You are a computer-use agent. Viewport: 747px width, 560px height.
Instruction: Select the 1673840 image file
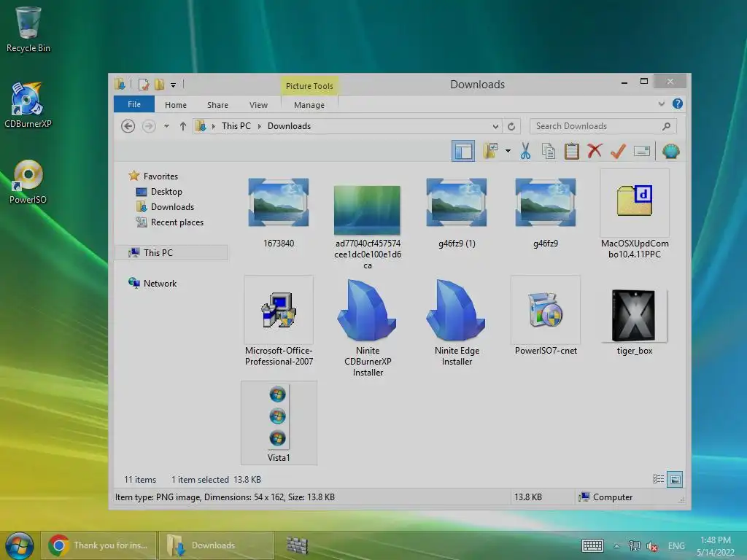pyautogui.click(x=279, y=212)
